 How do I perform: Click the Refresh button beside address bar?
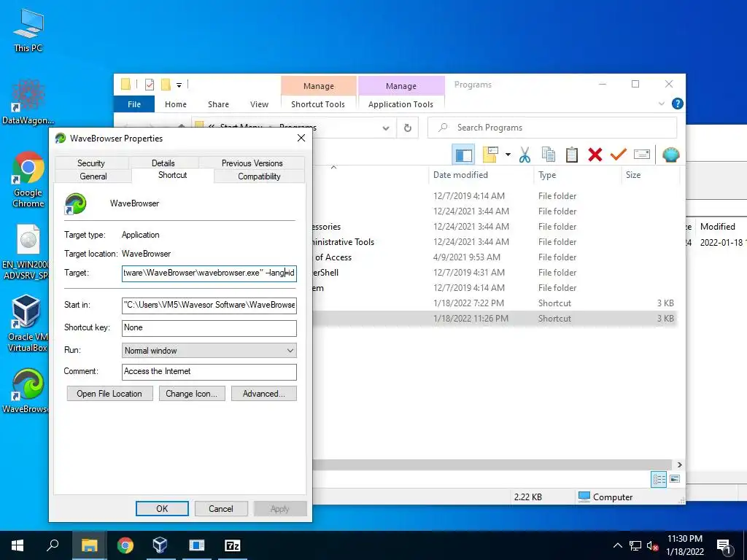pos(407,128)
